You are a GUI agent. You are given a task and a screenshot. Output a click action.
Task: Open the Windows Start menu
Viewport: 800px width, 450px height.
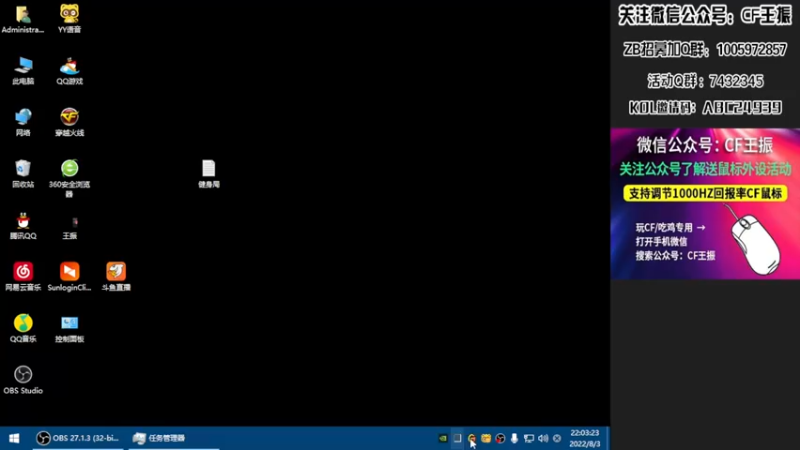coord(14,438)
